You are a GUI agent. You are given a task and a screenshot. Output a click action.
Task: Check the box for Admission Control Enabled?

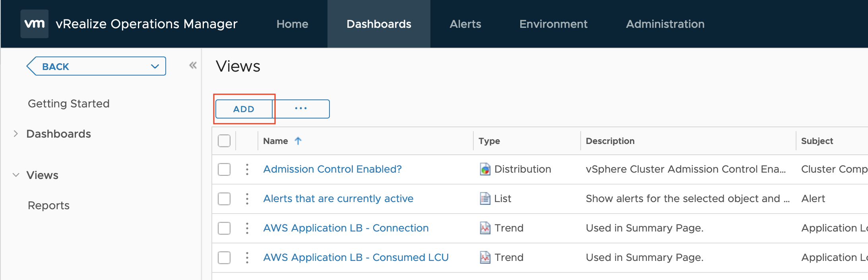tap(224, 169)
